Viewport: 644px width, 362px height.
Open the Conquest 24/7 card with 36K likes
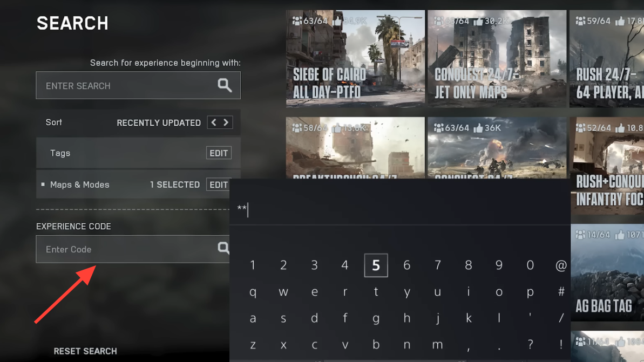(497, 148)
